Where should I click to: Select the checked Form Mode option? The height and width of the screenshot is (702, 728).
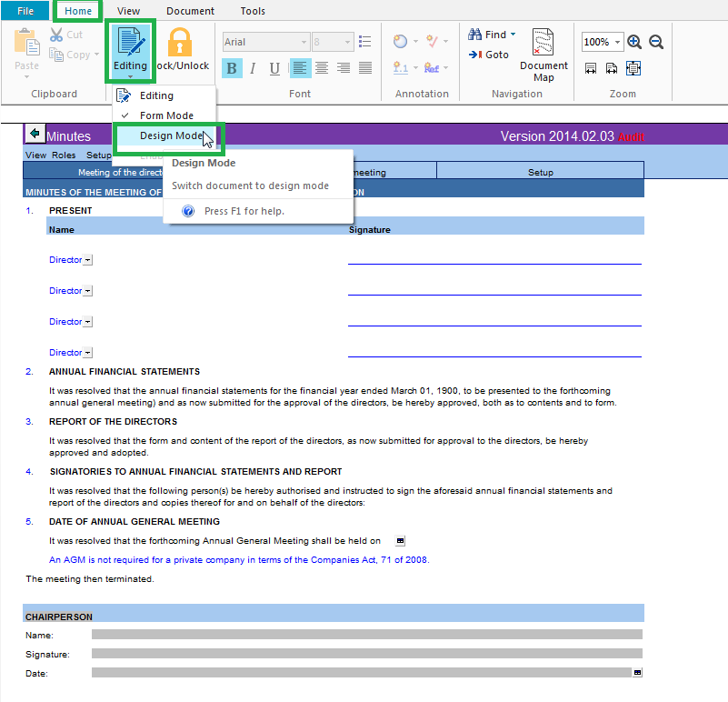165,115
